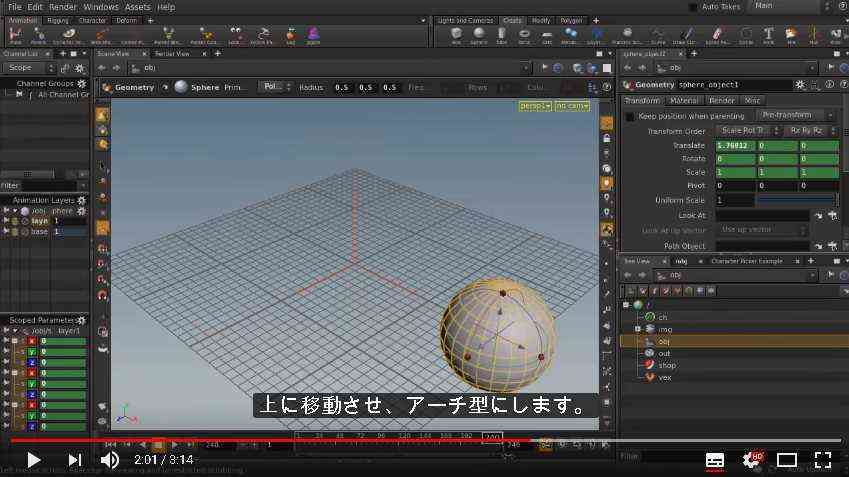Switch to the Material parameter tab
This screenshot has height=477, width=849.
tap(684, 101)
